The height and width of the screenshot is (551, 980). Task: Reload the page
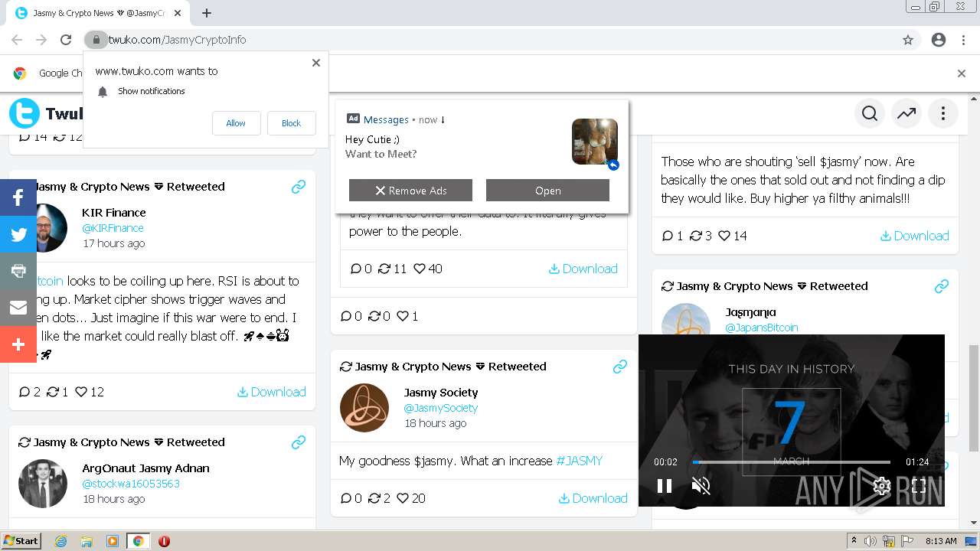point(66,40)
